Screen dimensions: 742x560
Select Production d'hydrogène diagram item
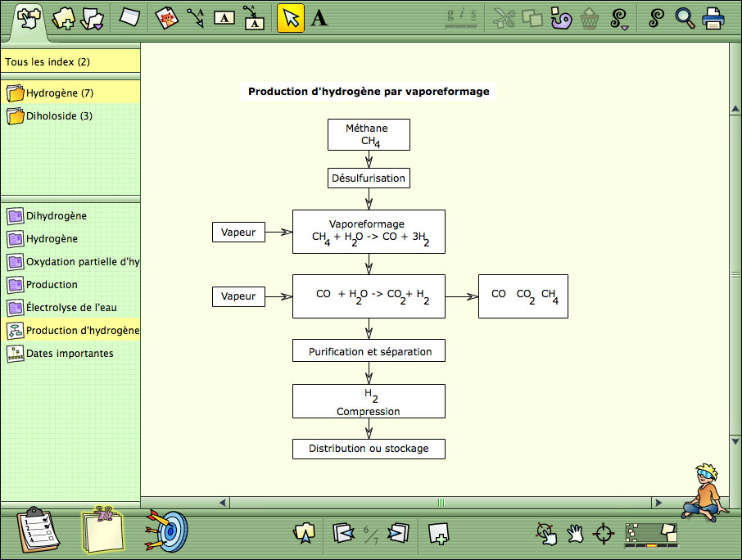[70, 330]
